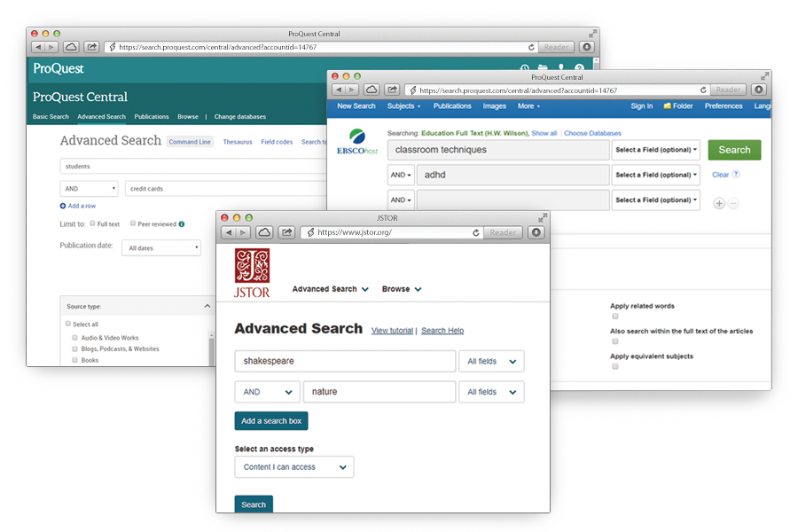Click the share icon in the JSTOR browser toolbar
The height and width of the screenshot is (532, 798).
click(x=286, y=231)
